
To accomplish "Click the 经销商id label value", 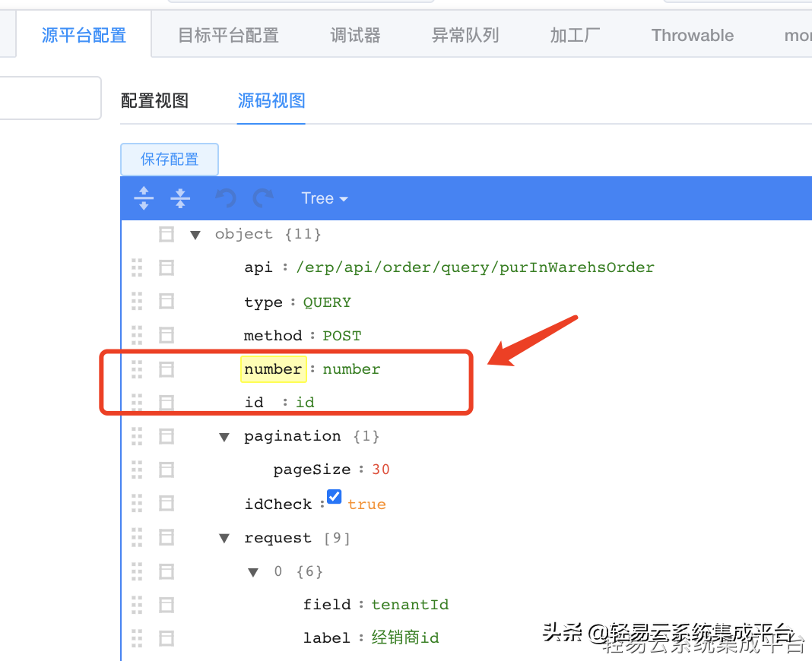I will click(405, 637).
